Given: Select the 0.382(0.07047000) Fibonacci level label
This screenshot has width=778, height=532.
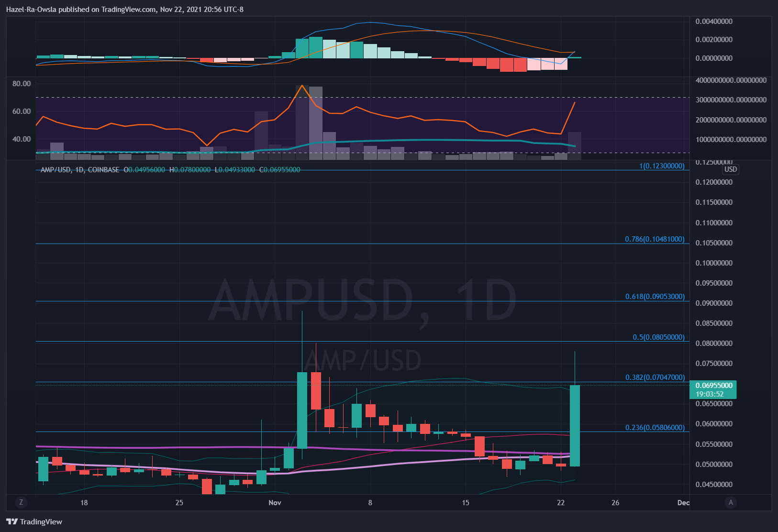Looking at the screenshot, I should pyautogui.click(x=655, y=377).
